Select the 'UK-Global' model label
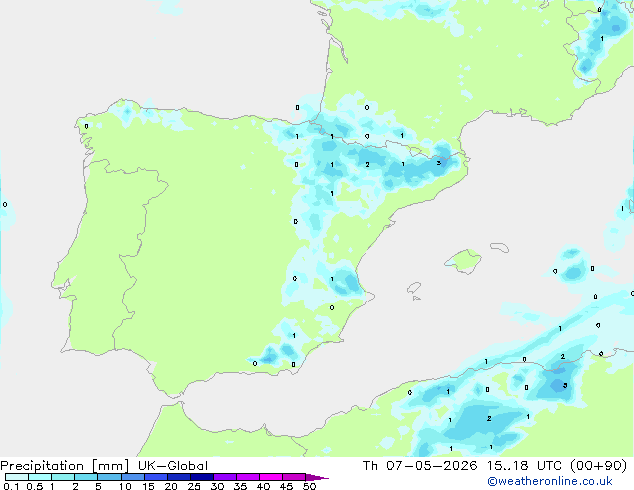 [x=173, y=466]
